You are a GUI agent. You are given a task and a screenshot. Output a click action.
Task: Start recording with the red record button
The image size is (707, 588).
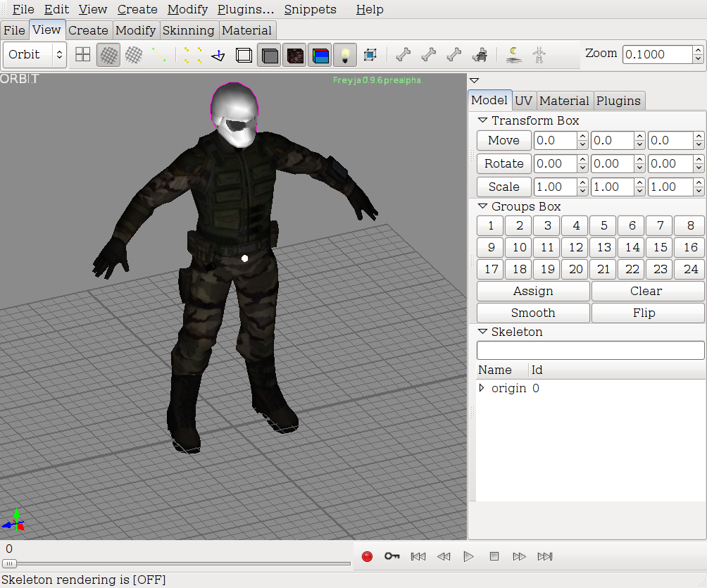(367, 556)
